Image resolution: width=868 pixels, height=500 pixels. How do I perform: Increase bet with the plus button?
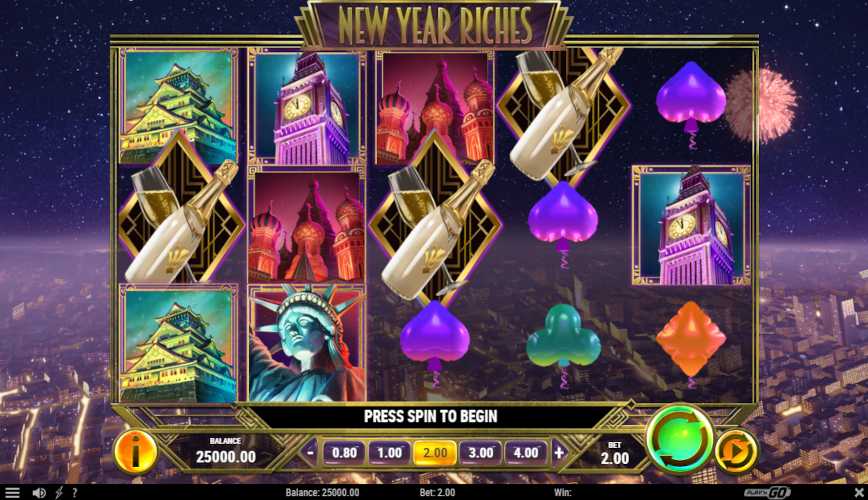(x=559, y=453)
